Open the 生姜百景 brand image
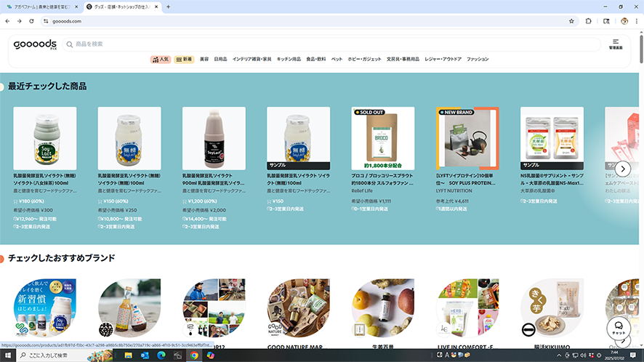Viewport: 644px width, 362px height. pos(383,308)
